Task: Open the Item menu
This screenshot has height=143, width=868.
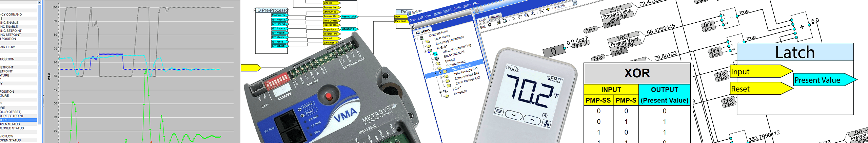Action: (413, 20)
